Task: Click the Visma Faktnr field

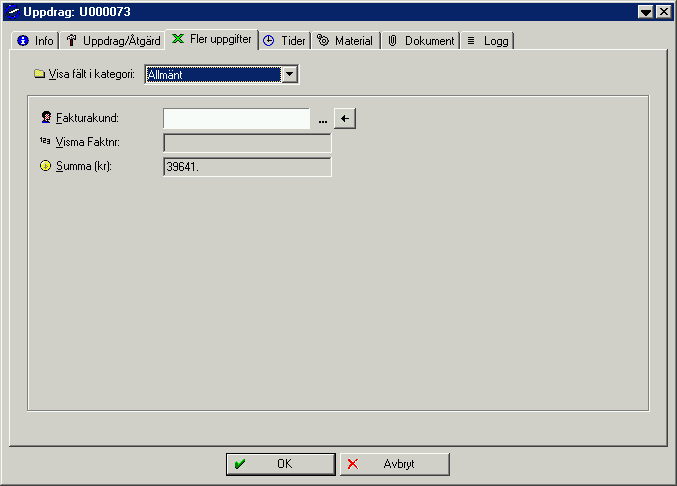Action: pos(247,143)
